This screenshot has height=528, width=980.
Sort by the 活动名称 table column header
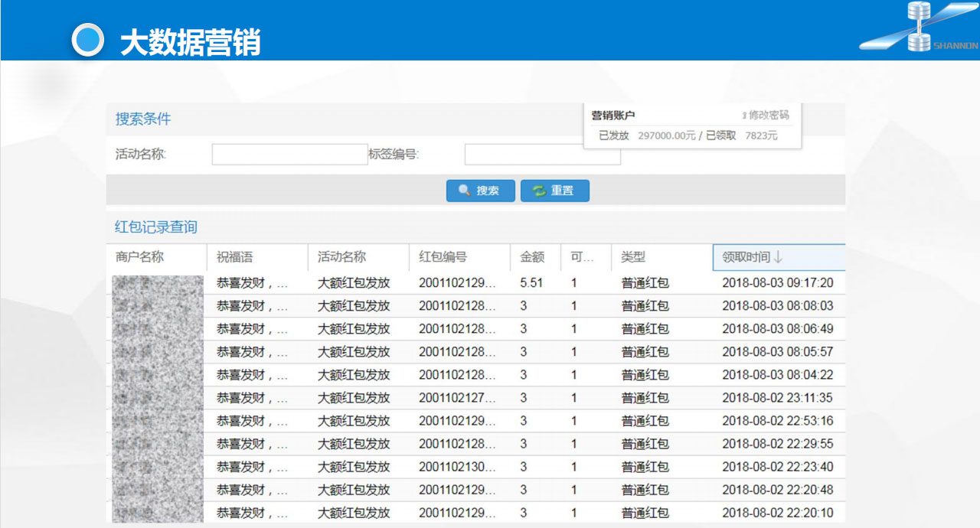pyautogui.click(x=342, y=257)
